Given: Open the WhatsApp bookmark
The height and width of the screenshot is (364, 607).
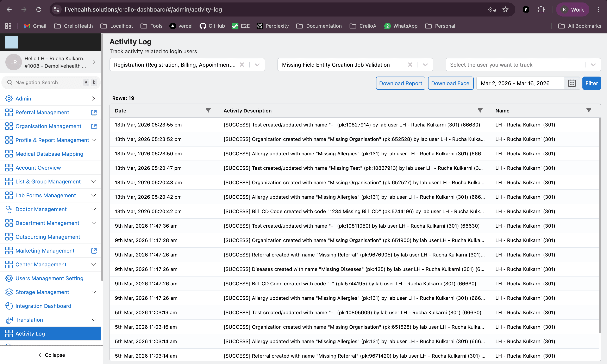Looking at the screenshot, I should coord(401,26).
